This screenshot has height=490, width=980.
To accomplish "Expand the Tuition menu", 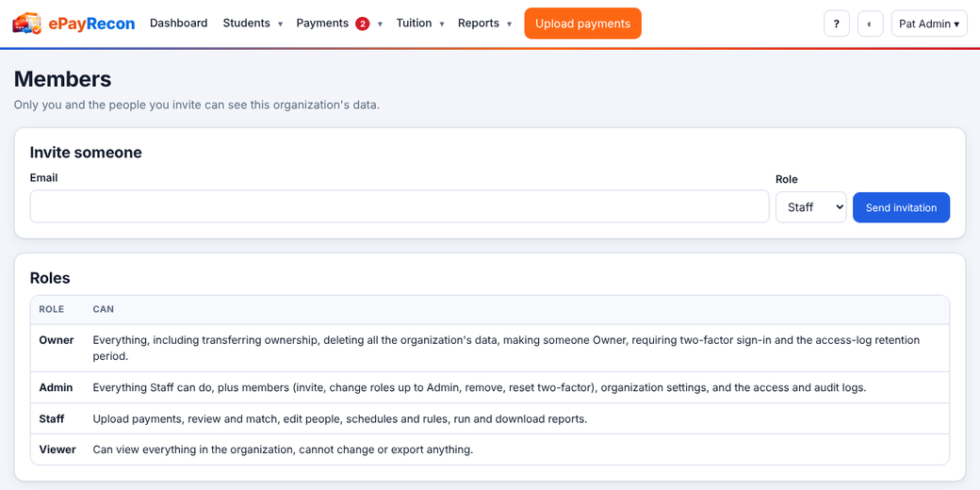I will pyautogui.click(x=420, y=24).
